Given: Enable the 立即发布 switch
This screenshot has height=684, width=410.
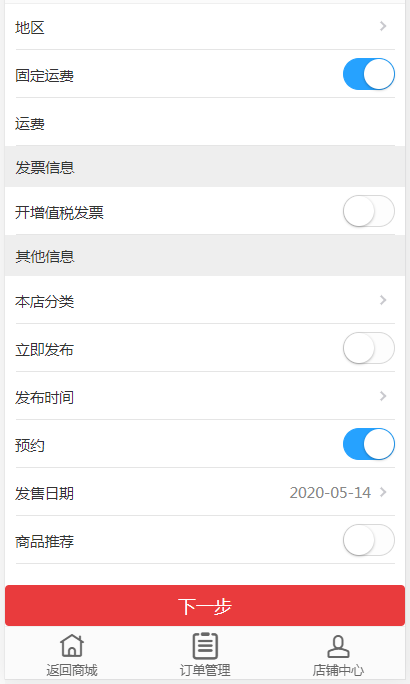Looking at the screenshot, I should [369, 348].
